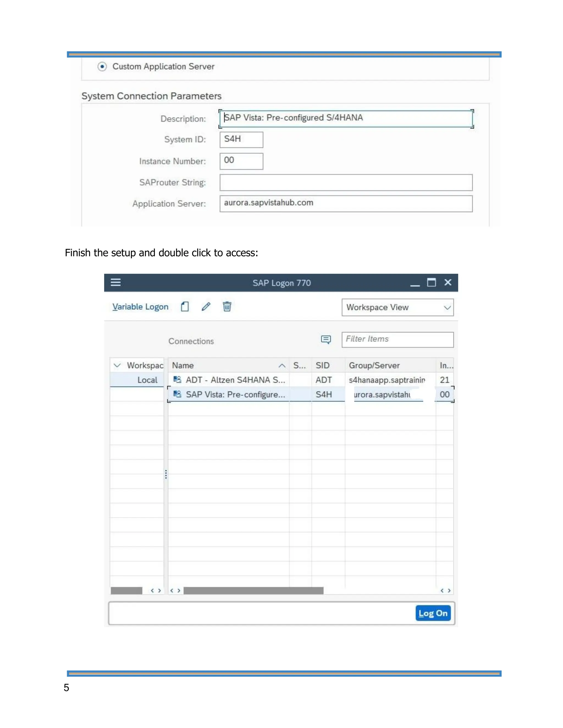
Task: Click the Instance Number field
Action: [241, 161]
